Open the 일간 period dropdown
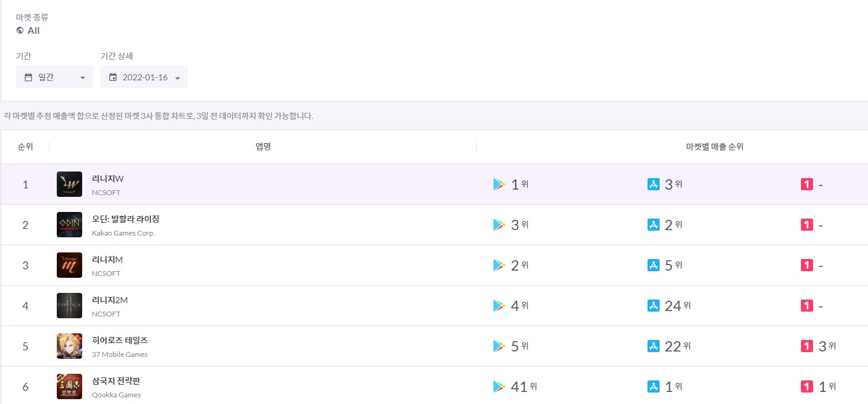Image resolution: width=868 pixels, height=404 pixels. point(54,77)
